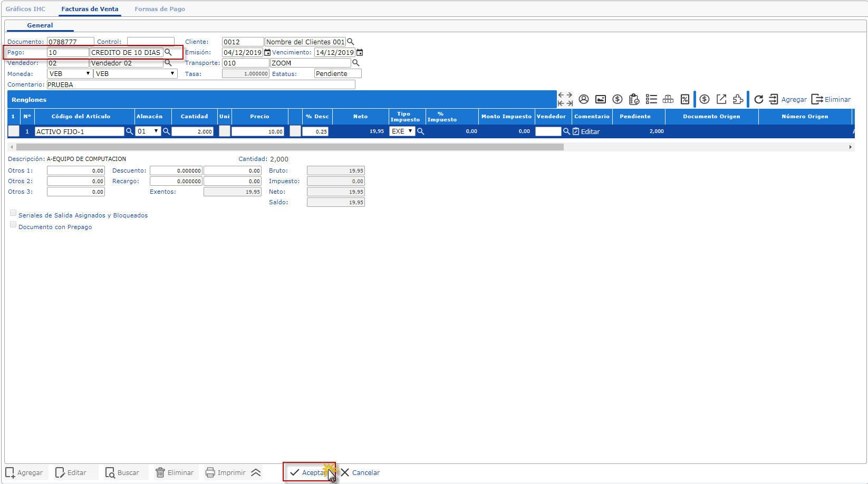Search payment terms next to CREDITO DE 10 DIAS
This screenshot has width=868, height=484.
[x=168, y=52]
